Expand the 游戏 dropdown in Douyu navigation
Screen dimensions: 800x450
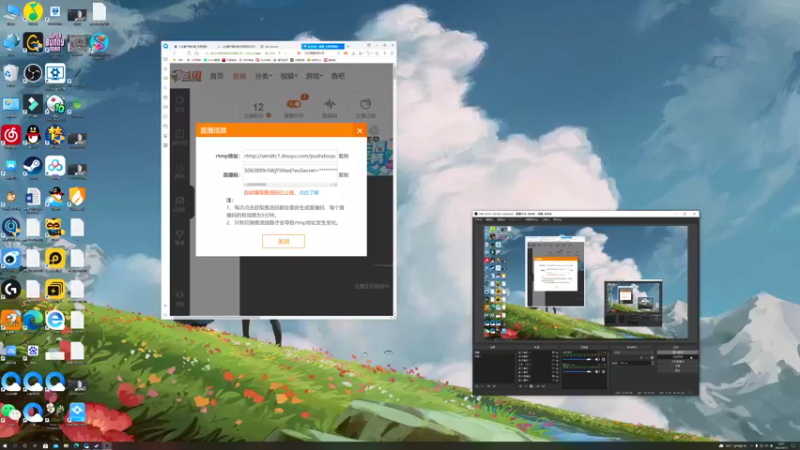pos(314,76)
